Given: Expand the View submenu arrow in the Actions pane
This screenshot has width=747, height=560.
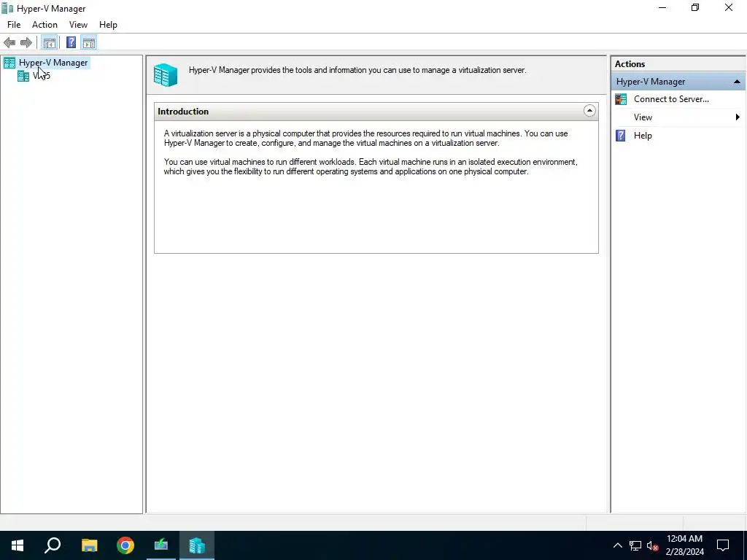Looking at the screenshot, I should pos(738,117).
